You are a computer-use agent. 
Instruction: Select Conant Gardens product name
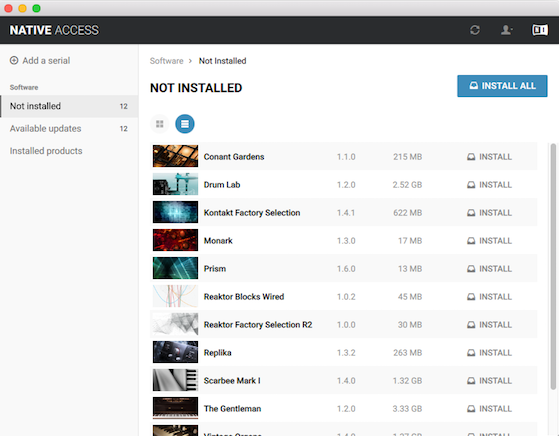click(234, 157)
